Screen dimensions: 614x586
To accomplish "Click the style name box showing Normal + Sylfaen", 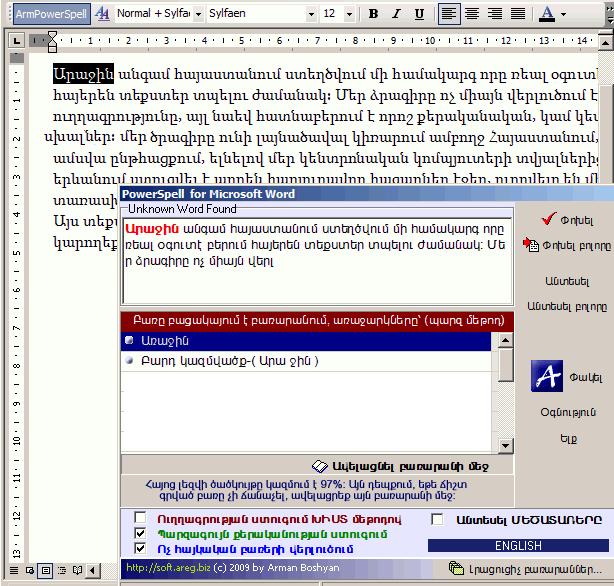I will (154, 14).
